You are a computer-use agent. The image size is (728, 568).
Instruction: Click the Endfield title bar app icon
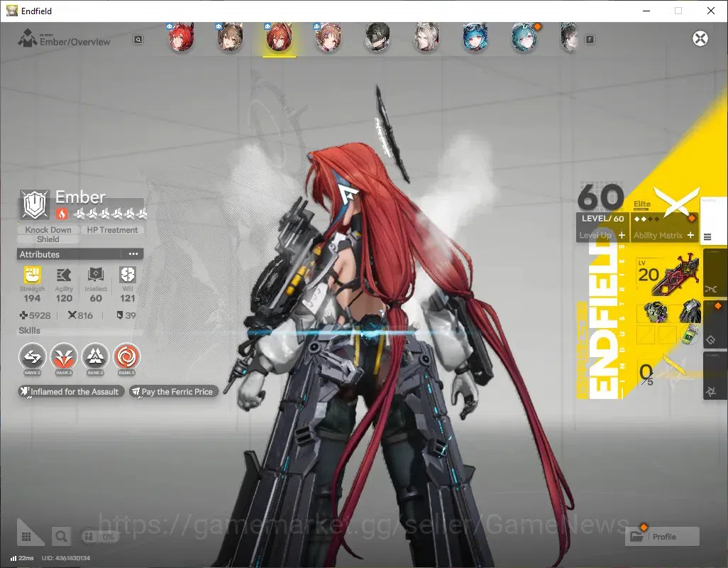[12, 11]
